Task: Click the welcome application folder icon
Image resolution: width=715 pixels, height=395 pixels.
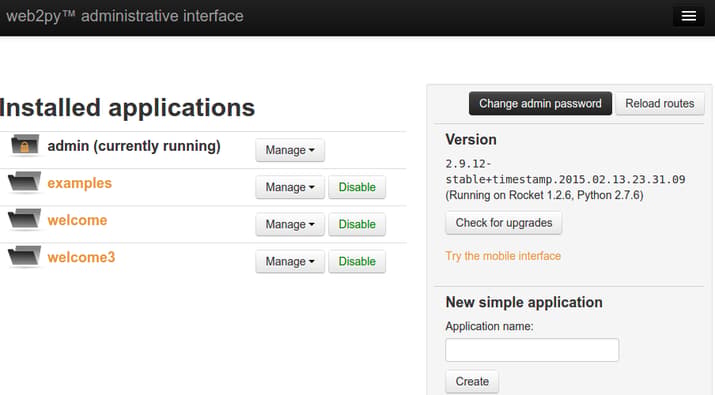Action: click(25, 219)
